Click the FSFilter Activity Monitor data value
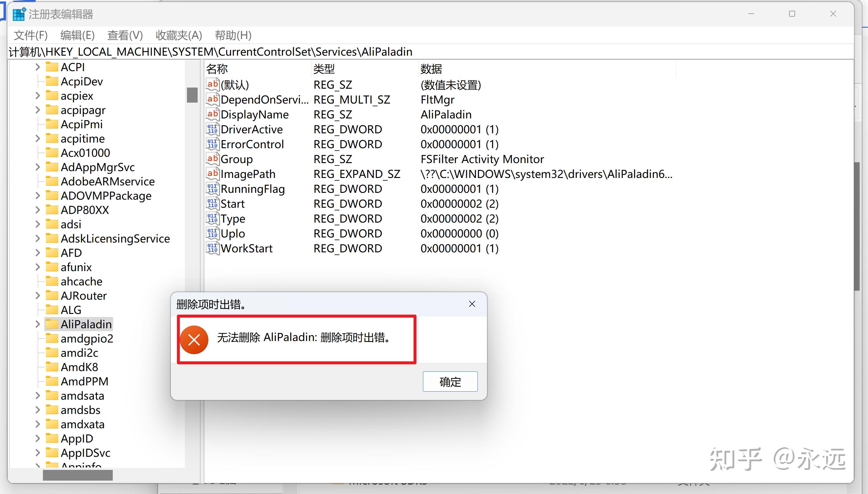The image size is (868, 494). (482, 159)
